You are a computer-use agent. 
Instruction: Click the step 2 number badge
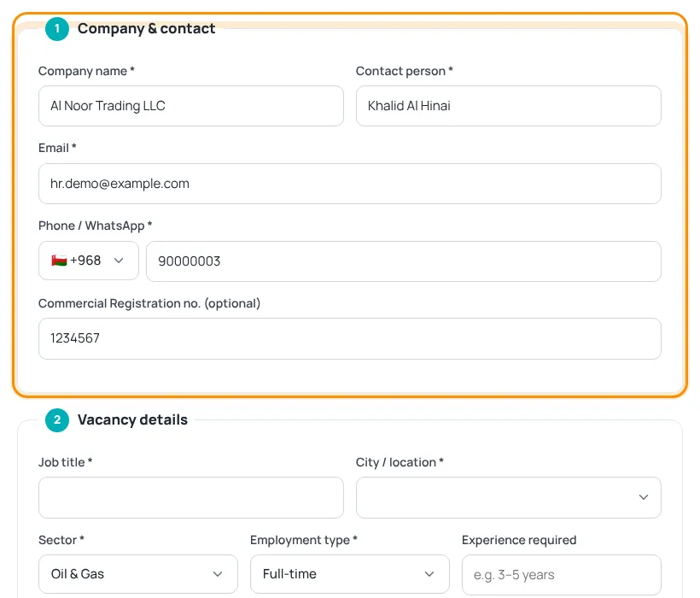[57, 419]
